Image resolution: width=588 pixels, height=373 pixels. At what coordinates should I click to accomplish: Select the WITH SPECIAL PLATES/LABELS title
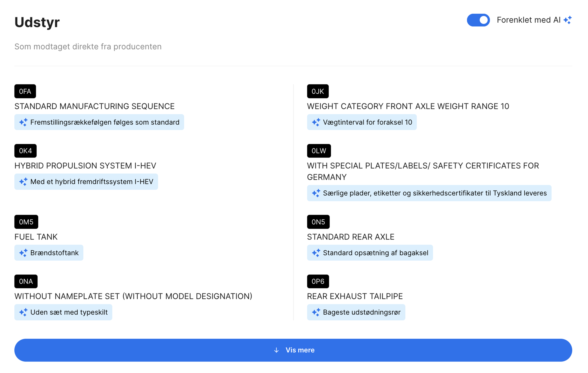tap(423, 171)
